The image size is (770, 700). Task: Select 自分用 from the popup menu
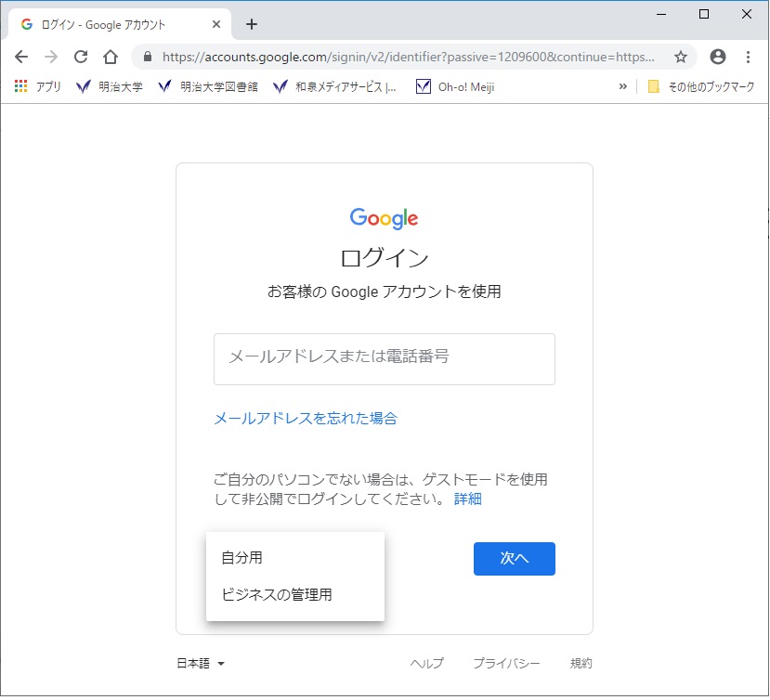tap(242, 558)
